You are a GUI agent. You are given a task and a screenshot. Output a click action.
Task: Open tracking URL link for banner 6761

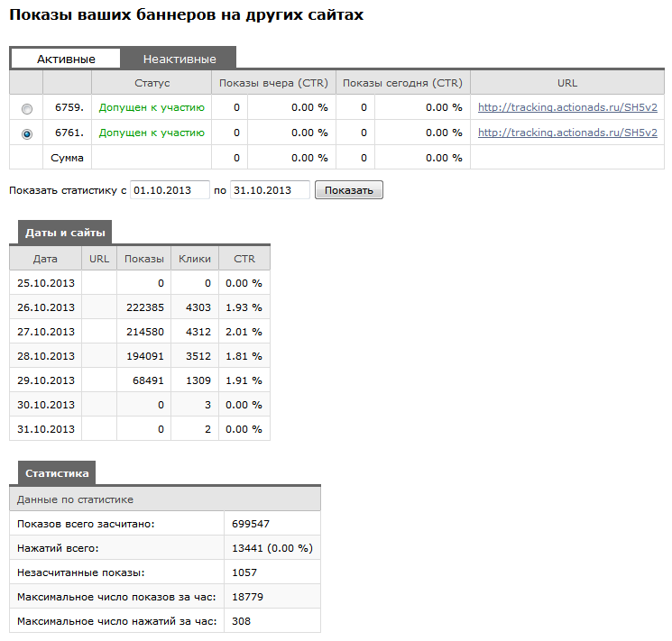pyautogui.click(x=567, y=133)
